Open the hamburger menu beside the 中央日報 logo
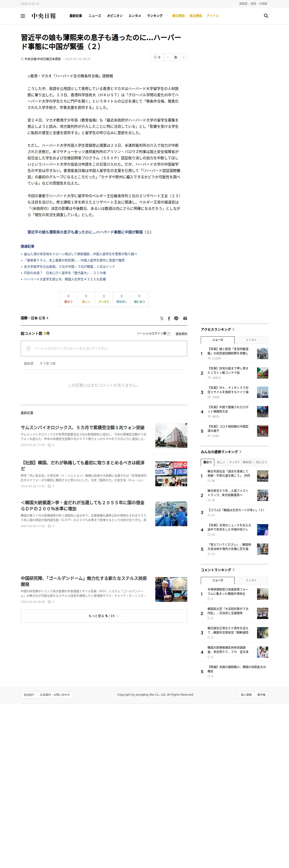The width and height of the screenshot is (289, 868). 23,16
